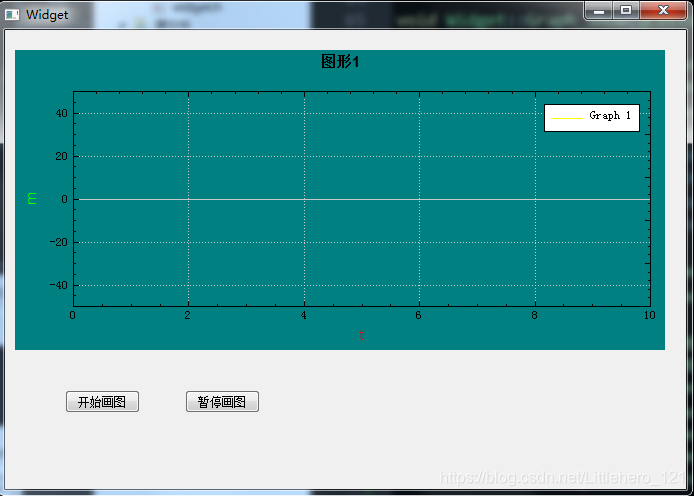The width and height of the screenshot is (694, 496).
Task: Click the green y-axis label m
Action: pos(31,198)
